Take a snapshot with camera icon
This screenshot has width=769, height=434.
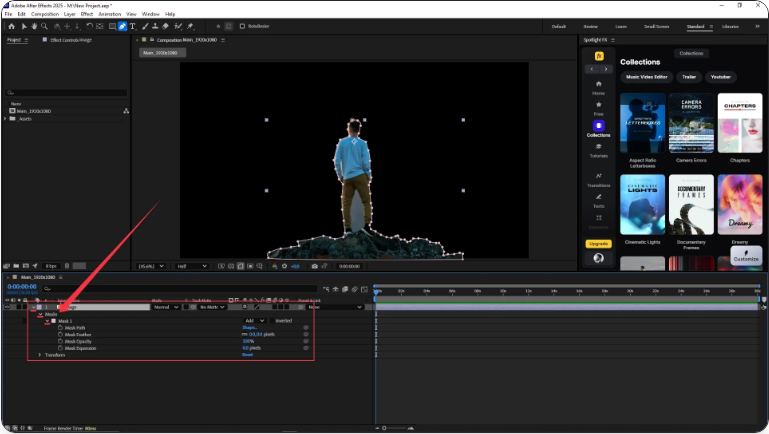pos(314,266)
